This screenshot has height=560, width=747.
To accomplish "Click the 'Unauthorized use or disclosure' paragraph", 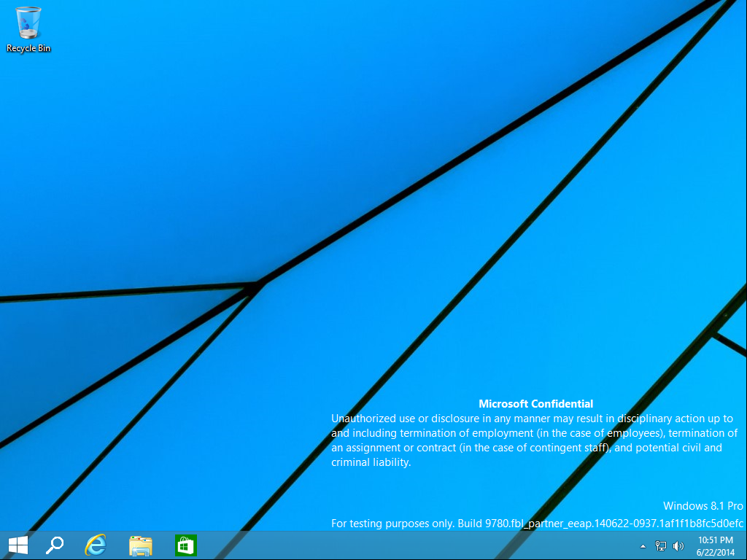I will (533, 440).
